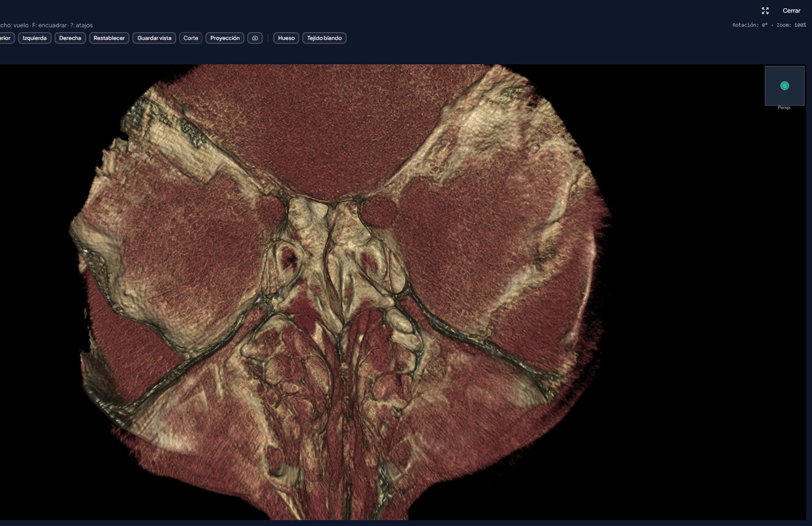This screenshot has height=526, width=812.
Task: Apply the Hueso bone preset
Action: tap(286, 38)
